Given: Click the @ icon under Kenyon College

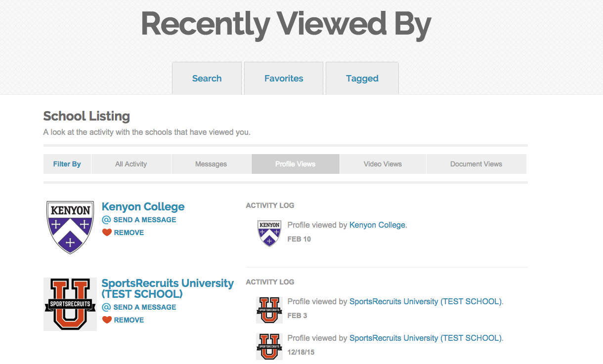Looking at the screenshot, I should click(106, 220).
